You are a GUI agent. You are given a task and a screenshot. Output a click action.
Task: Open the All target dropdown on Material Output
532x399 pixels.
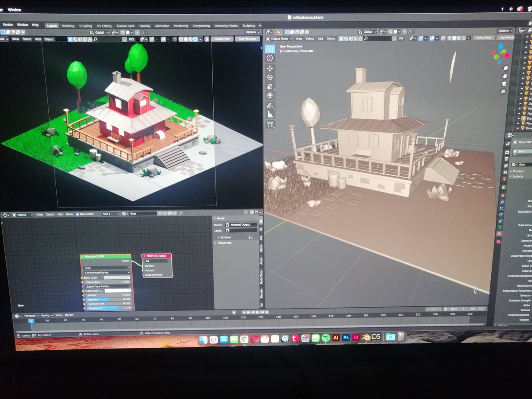click(x=157, y=261)
